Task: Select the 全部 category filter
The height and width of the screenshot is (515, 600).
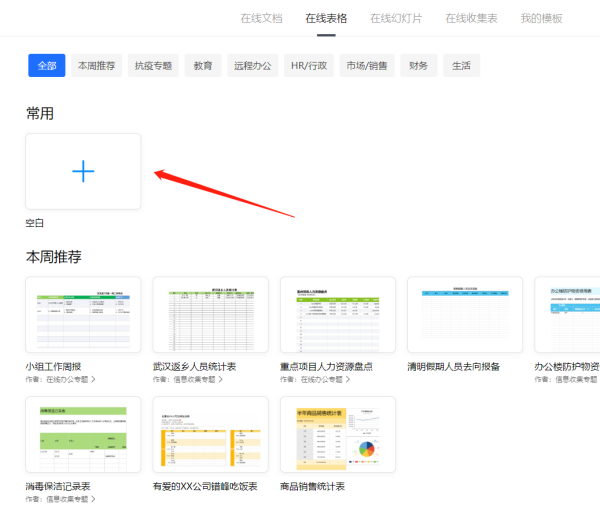Action: [x=47, y=66]
